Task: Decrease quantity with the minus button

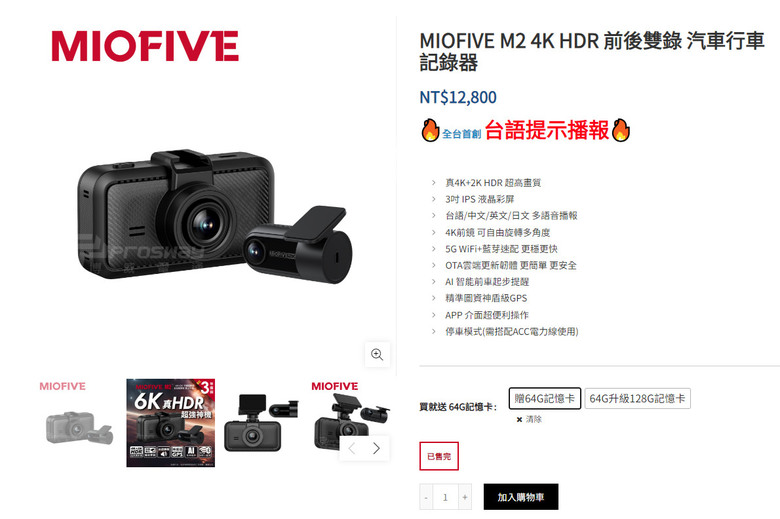Action: (426, 497)
